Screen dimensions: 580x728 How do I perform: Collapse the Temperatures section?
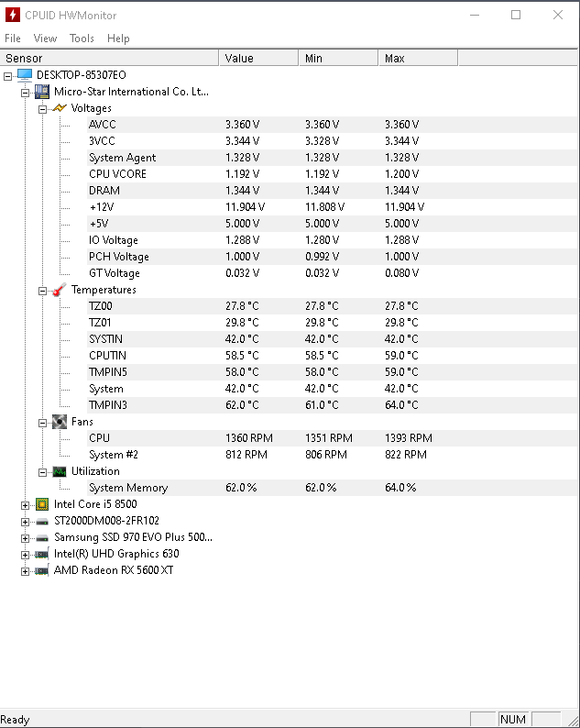[42, 291]
